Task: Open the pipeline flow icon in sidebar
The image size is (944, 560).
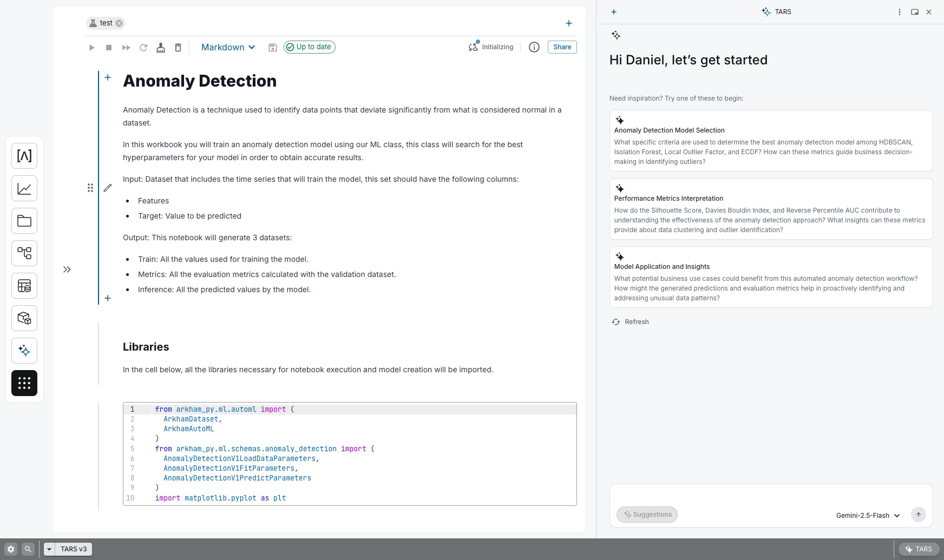Action: pos(24,253)
